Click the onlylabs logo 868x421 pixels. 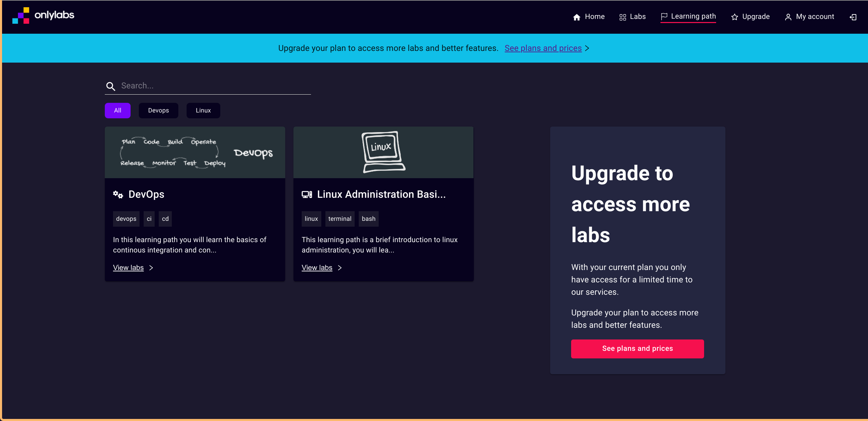[x=43, y=15]
